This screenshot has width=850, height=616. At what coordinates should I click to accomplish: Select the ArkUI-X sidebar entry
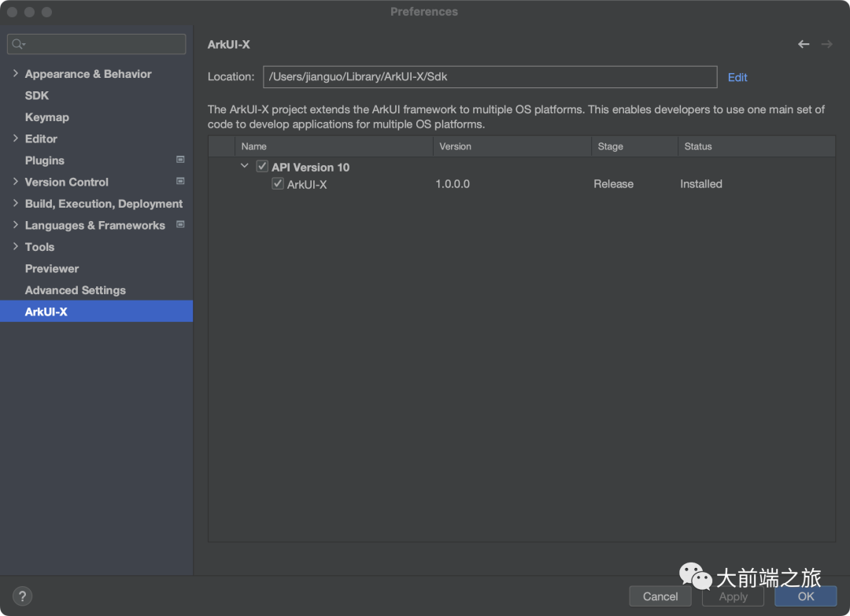(x=97, y=312)
